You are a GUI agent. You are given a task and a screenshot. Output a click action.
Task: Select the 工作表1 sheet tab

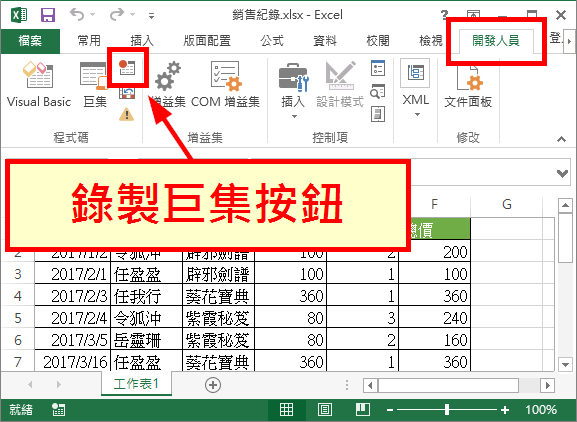point(136,384)
